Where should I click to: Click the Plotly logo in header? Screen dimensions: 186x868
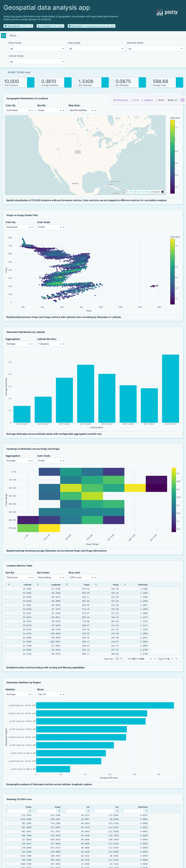click(x=167, y=12)
